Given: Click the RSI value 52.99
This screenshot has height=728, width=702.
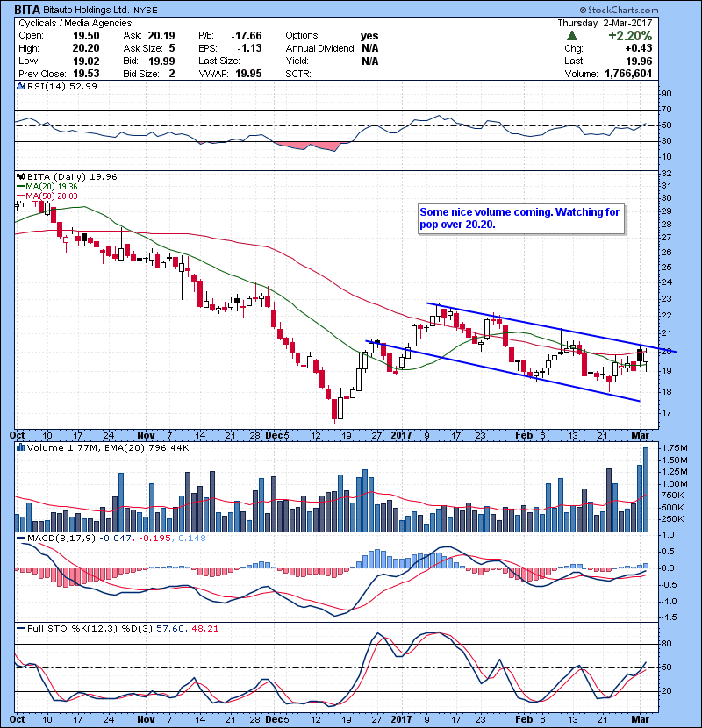Looking at the screenshot, I should coord(83,86).
